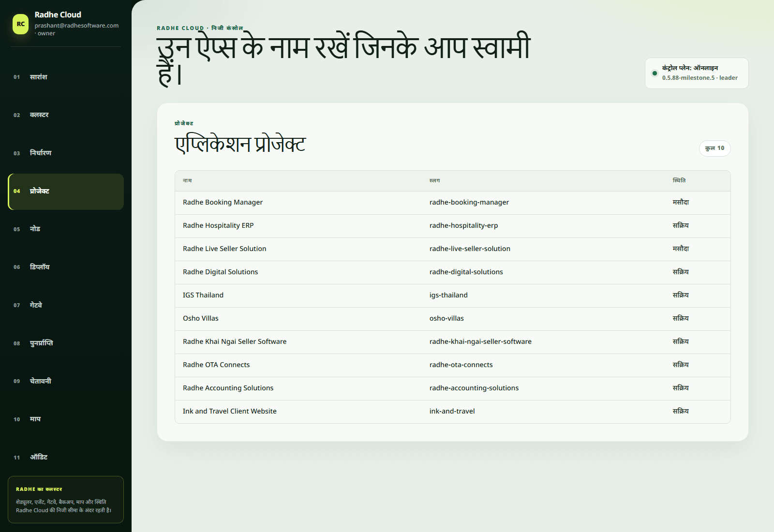Select माप navigation item

coord(66,419)
